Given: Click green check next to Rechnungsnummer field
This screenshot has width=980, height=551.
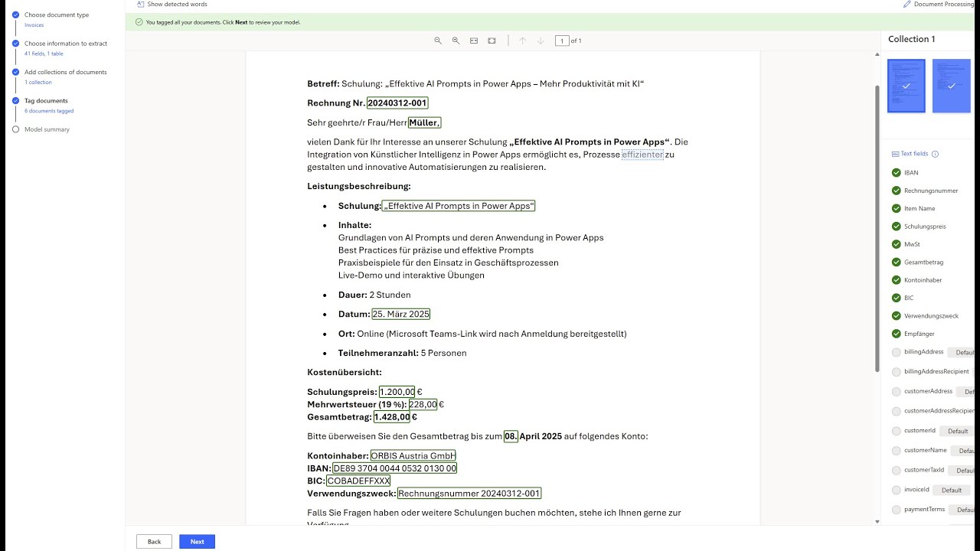Looking at the screenshot, I should pyautogui.click(x=897, y=191).
